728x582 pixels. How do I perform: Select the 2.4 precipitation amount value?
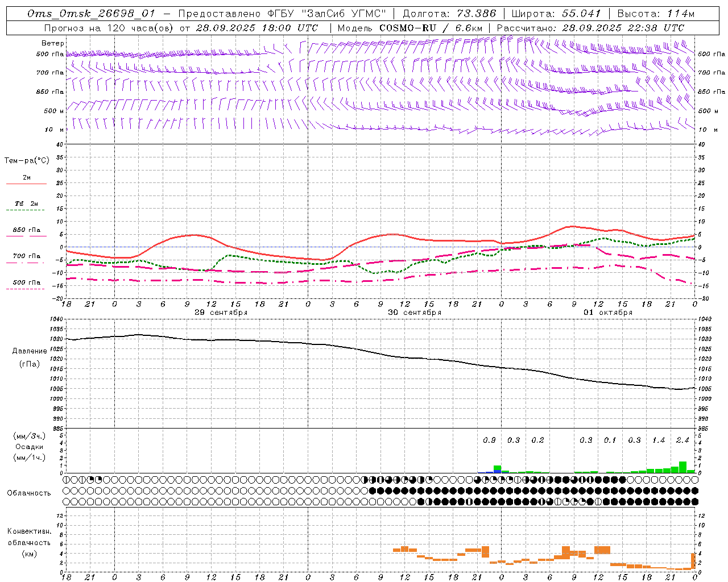682,440
